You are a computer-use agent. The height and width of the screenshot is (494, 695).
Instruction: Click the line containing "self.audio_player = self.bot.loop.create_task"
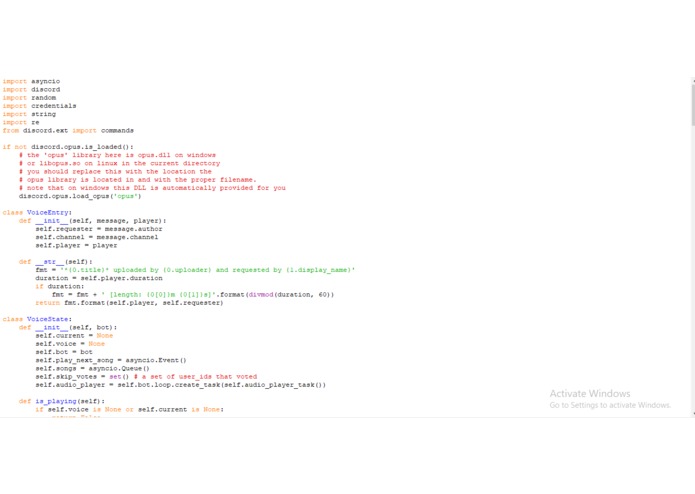180,385
